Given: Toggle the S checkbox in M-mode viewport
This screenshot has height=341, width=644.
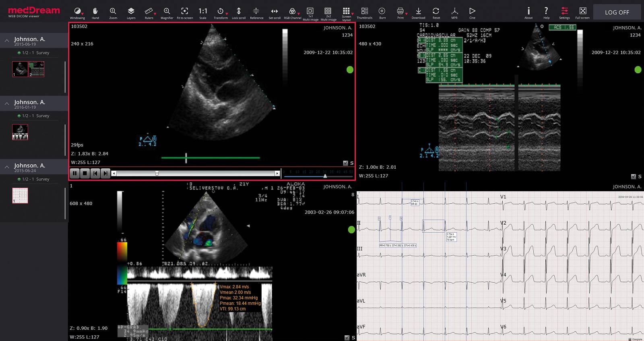Looking at the screenshot, I should click(634, 176).
